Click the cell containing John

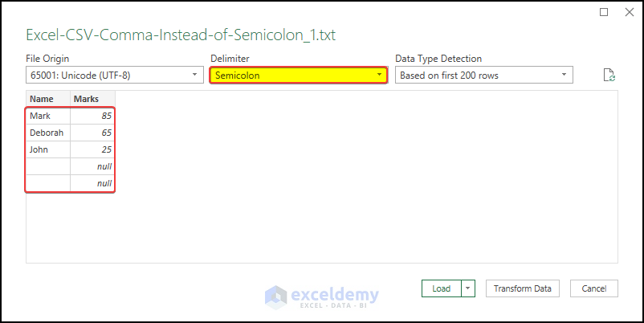[47, 149]
